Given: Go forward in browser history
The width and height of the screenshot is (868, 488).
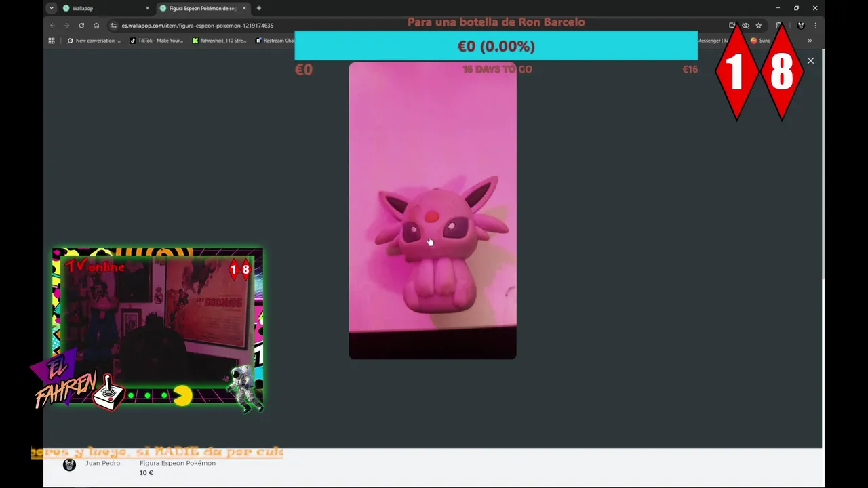Looking at the screenshot, I should [66, 26].
